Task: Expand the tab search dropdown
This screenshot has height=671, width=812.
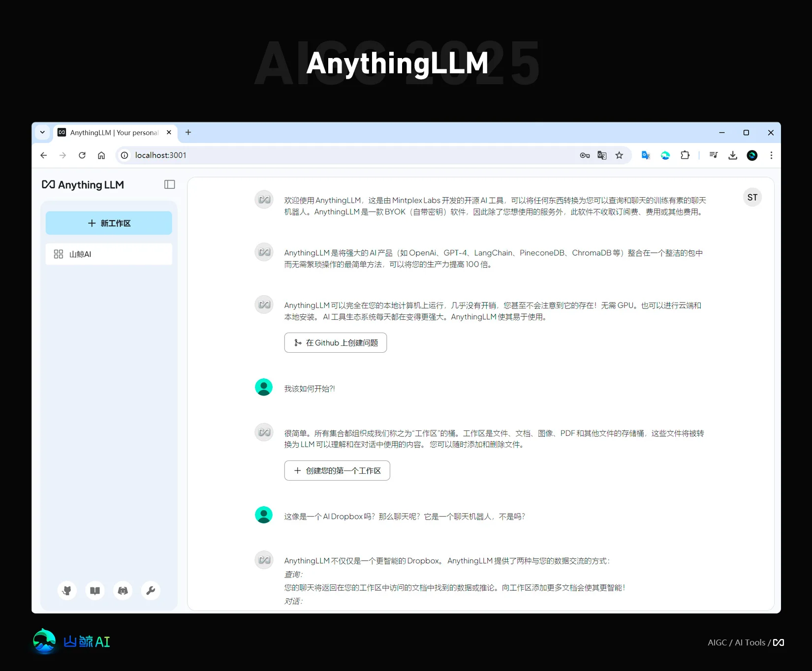Action: pyautogui.click(x=42, y=132)
